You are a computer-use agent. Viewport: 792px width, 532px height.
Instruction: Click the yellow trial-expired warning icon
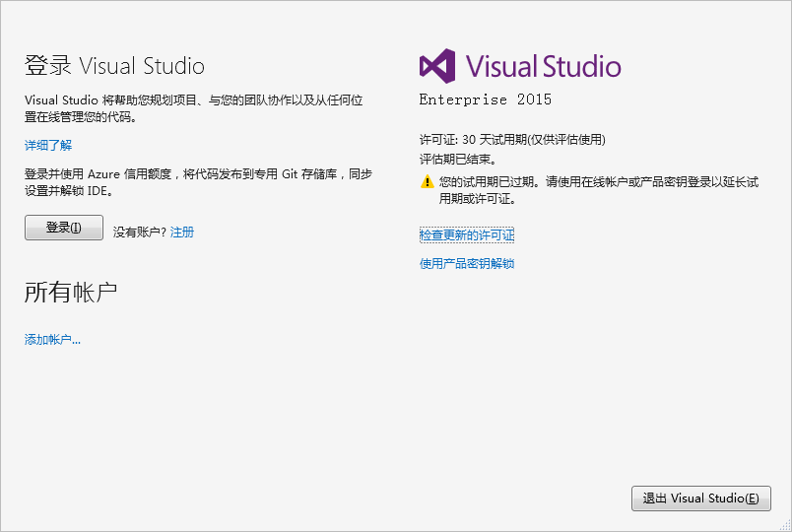428,181
